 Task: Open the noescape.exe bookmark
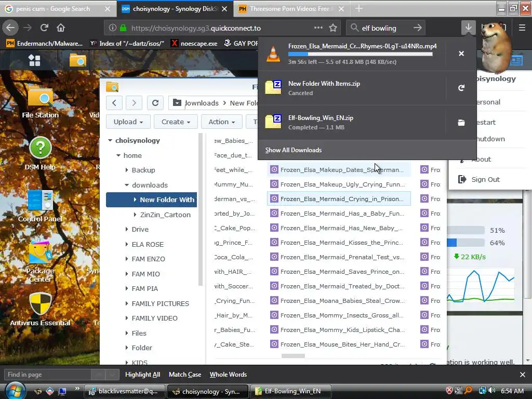(x=194, y=44)
